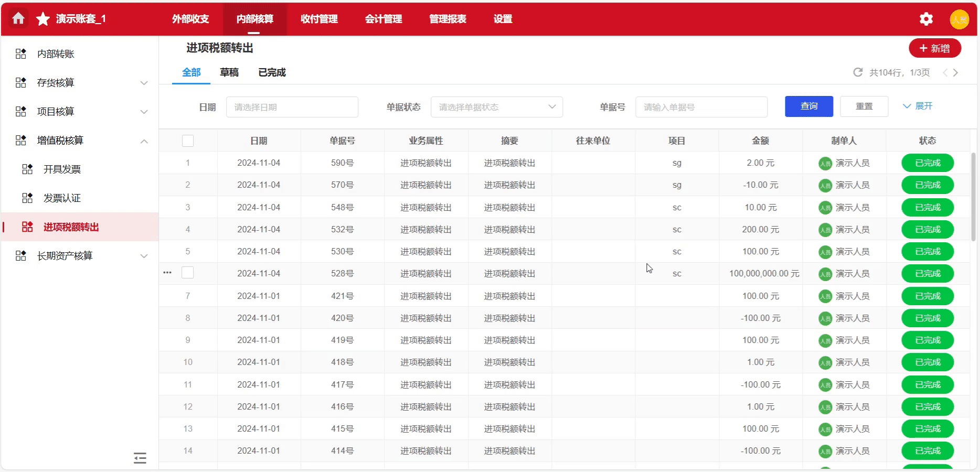Image resolution: width=980 pixels, height=472 pixels.
Task: Focus the 单据号 input field
Action: point(701,107)
